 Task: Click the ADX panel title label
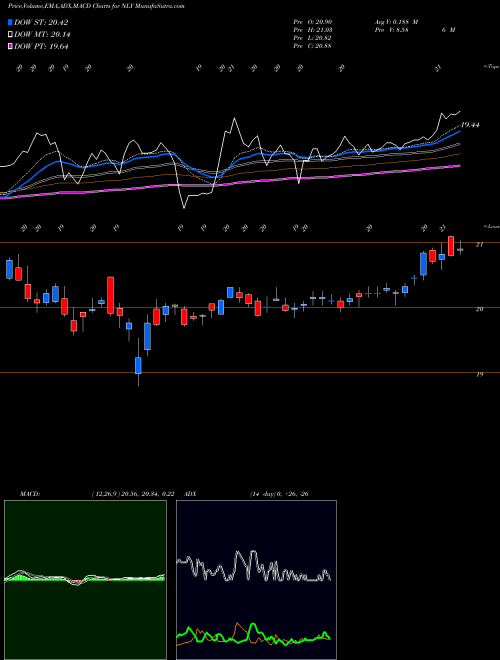tap(190, 494)
